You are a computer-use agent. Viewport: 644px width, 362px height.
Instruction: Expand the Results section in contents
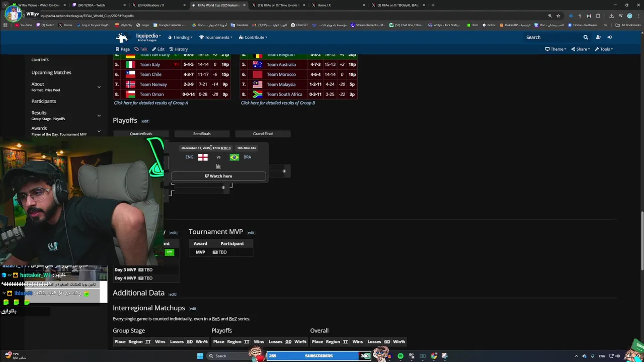(x=99, y=116)
